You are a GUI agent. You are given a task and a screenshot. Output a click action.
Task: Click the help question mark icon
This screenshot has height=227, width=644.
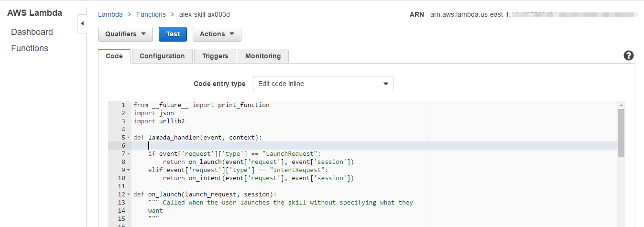pos(629,56)
